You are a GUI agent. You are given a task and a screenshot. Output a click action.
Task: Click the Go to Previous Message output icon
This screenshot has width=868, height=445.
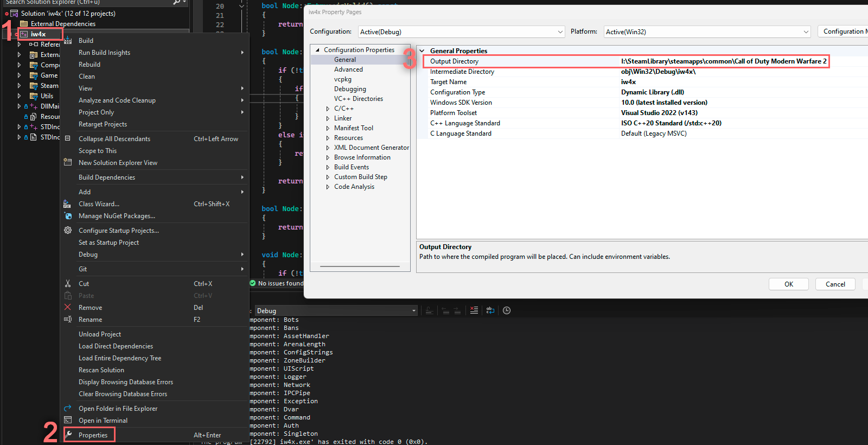pos(445,310)
